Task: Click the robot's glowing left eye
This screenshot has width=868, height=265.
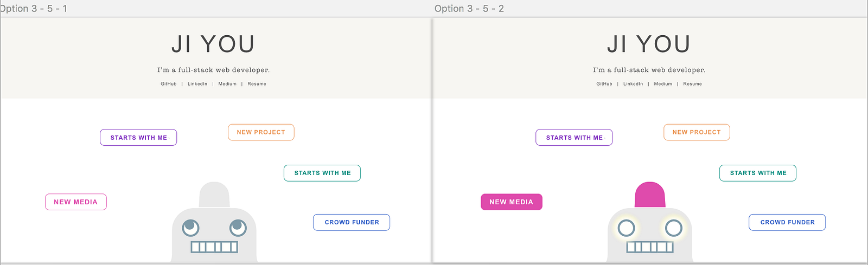Action: click(x=627, y=228)
